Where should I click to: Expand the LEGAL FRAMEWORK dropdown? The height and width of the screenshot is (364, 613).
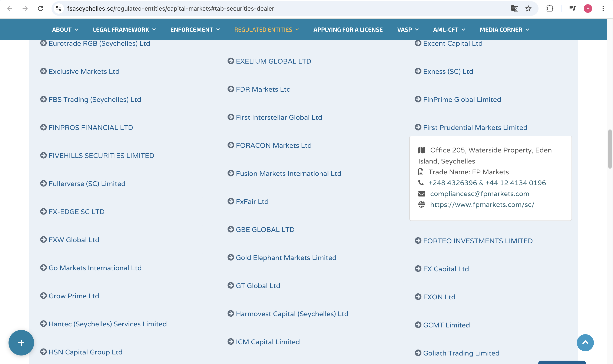124,30
